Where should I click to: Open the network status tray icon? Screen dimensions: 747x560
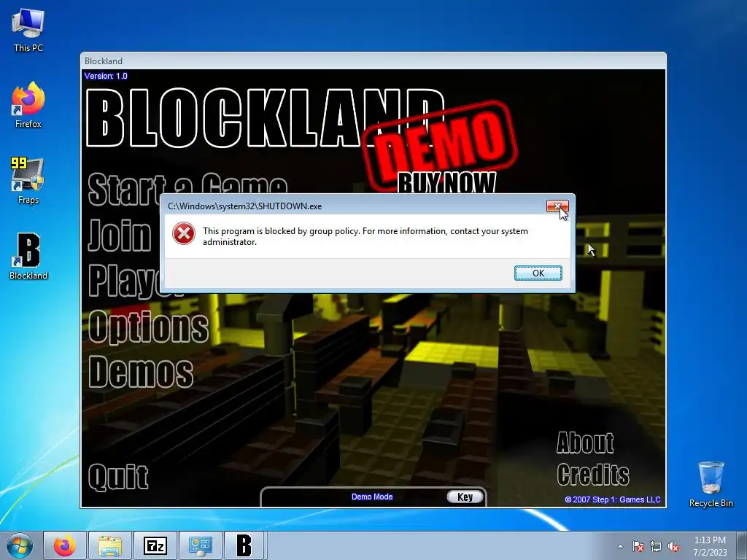(x=656, y=546)
